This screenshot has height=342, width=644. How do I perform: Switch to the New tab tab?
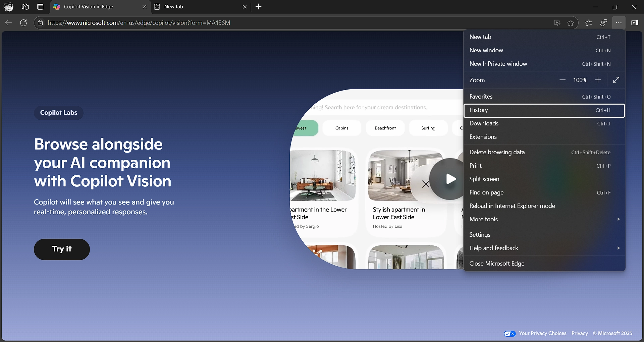pos(201,7)
